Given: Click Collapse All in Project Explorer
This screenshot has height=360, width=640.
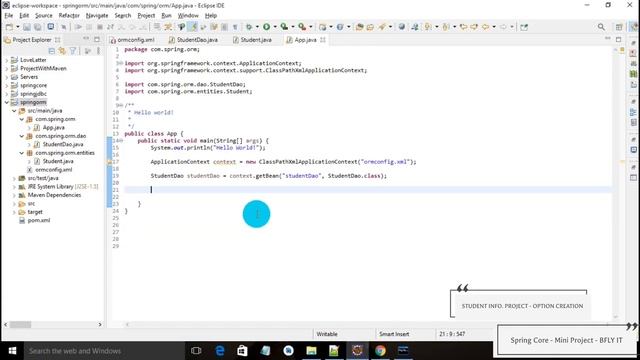Looking at the screenshot, I should [x=51, y=51].
